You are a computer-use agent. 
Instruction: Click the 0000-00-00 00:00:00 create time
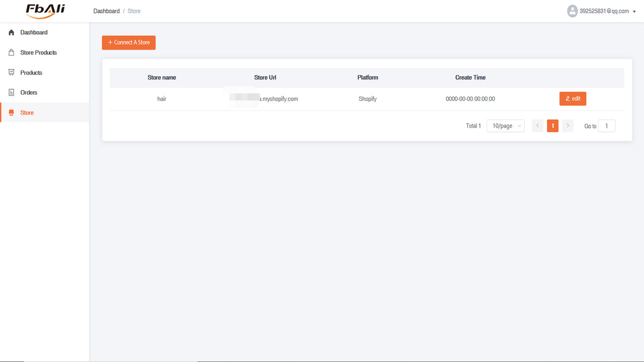click(x=470, y=99)
